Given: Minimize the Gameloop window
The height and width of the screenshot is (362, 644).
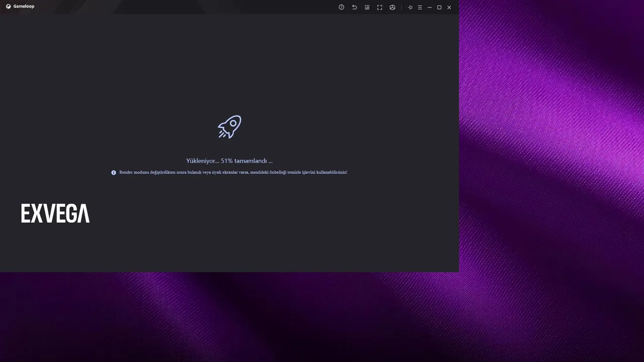Looking at the screenshot, I should [430, 7].
